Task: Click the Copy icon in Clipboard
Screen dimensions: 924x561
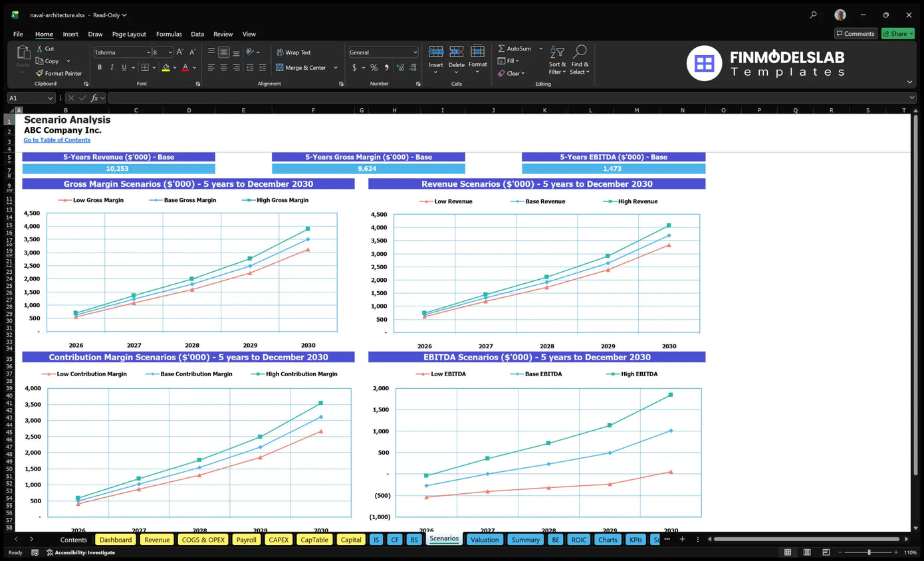Action: 40,61
